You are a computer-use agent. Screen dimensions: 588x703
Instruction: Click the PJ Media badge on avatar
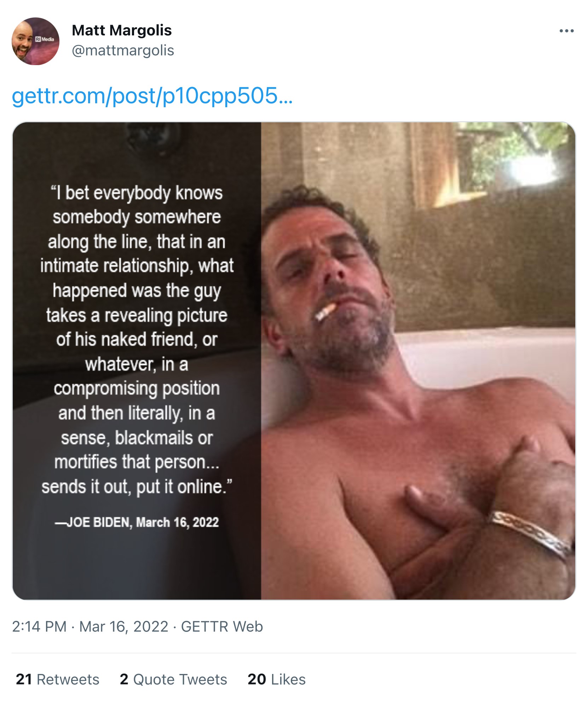[45, 39]
